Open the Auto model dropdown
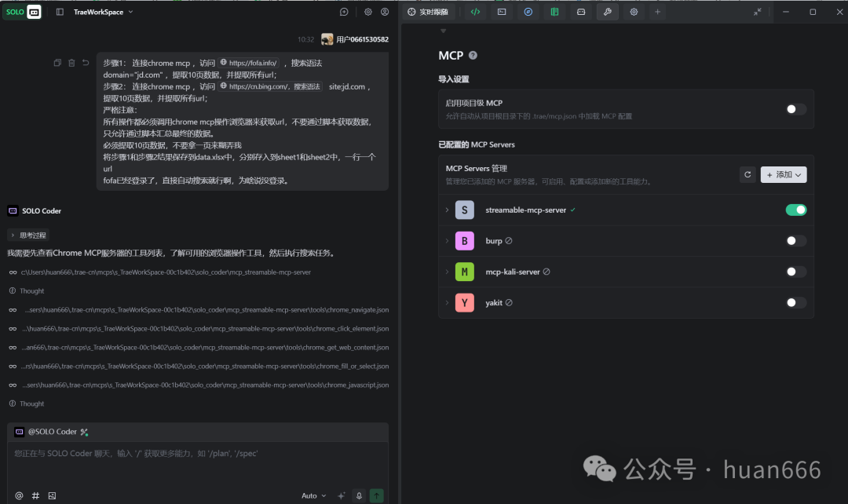The height and width of the screenshot is (504, 848). point(313,495)
